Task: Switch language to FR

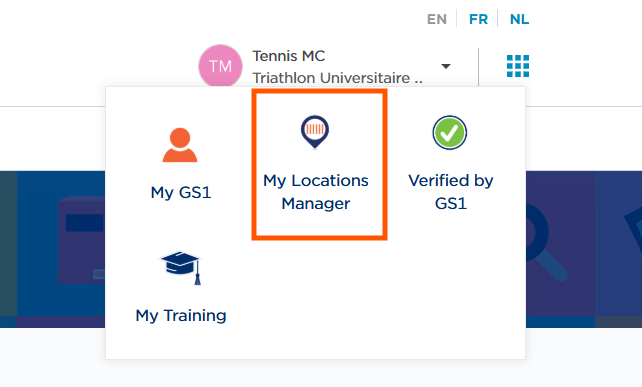Action: [x=478, y=19]
